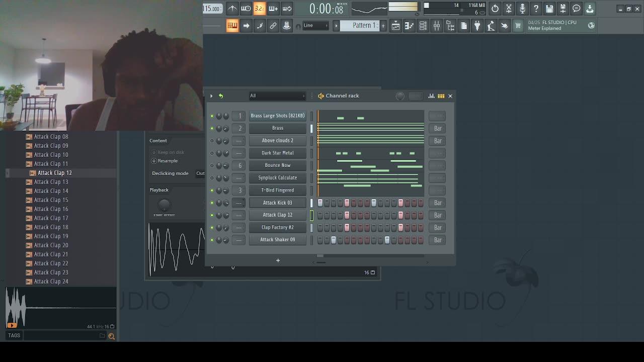Select the Attack Shaker 09 channel button
The height and width of the screenshot is (362, 644).
point(278,240)
